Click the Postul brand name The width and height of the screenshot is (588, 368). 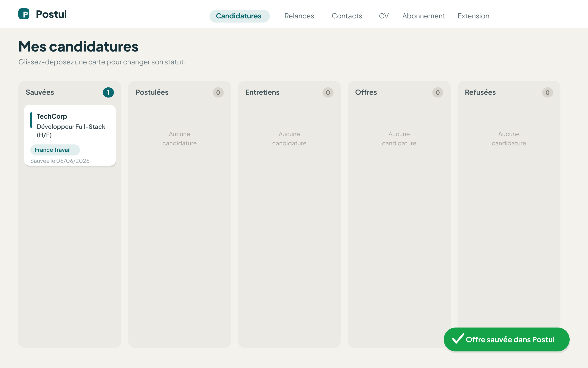(x=51, y=14)
